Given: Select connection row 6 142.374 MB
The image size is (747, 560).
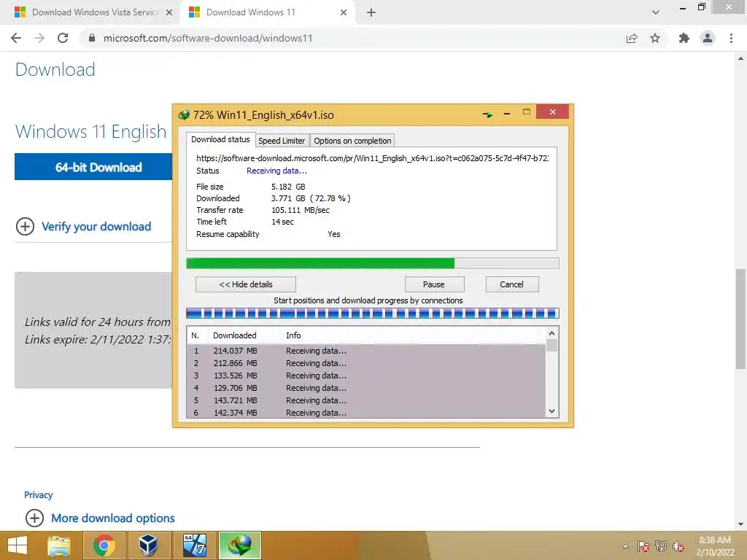Looking at the screenshot, I should 365,413.
